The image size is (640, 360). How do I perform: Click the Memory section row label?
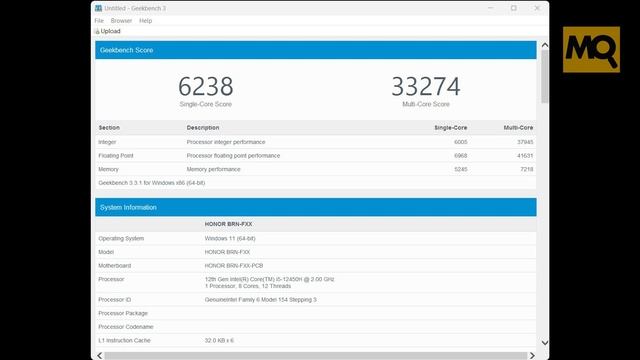point(108,169)
